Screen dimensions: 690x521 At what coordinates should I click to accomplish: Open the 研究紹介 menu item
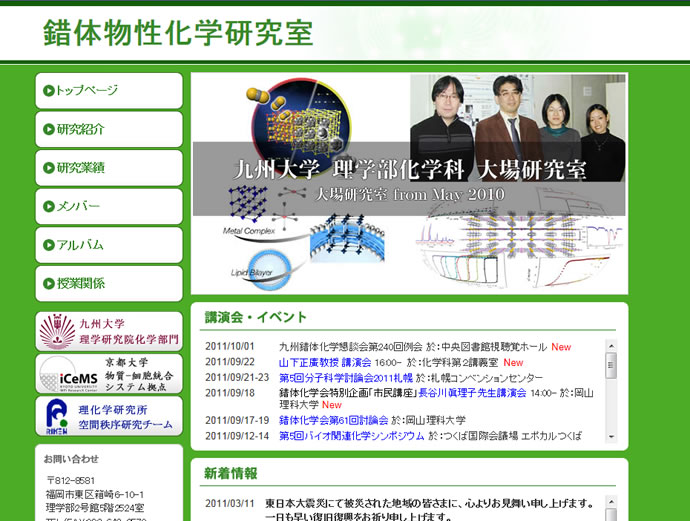pos(109,129)
